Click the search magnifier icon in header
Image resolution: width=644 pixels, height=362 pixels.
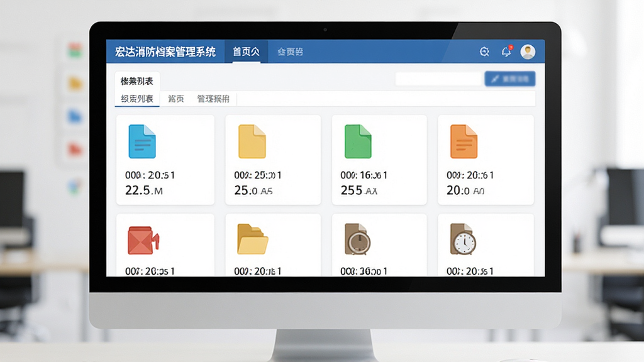pos(485,52)
